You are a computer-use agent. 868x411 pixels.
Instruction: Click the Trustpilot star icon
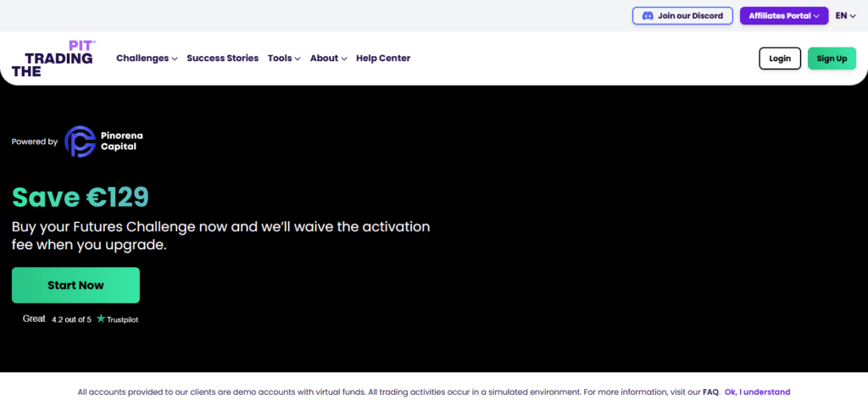(101, 319)
